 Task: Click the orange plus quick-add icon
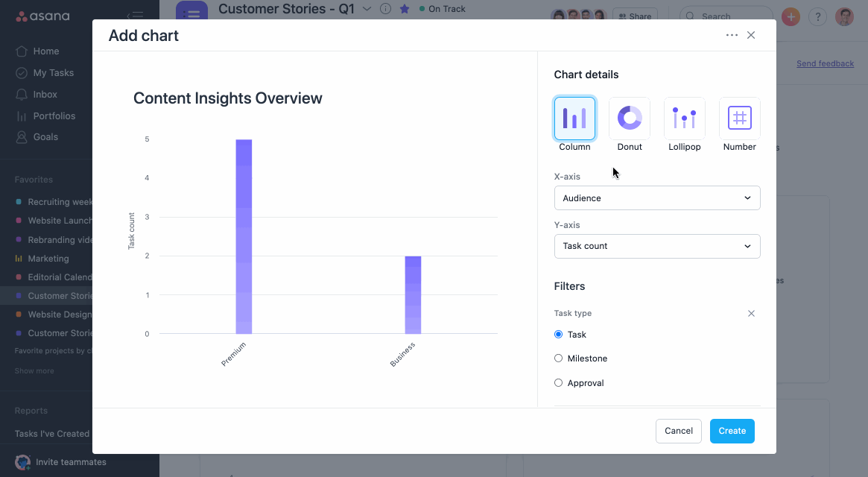coord(791,17)
